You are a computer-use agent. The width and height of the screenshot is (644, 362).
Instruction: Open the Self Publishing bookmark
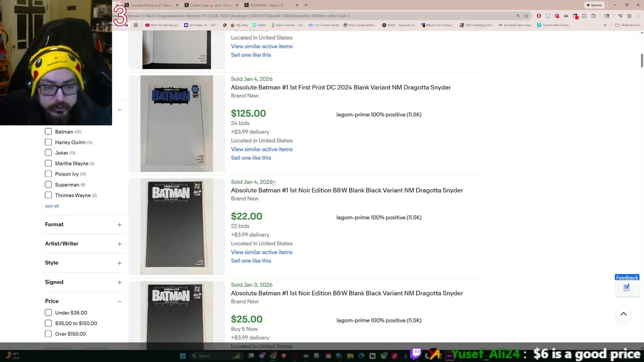(x=476, y=25)
